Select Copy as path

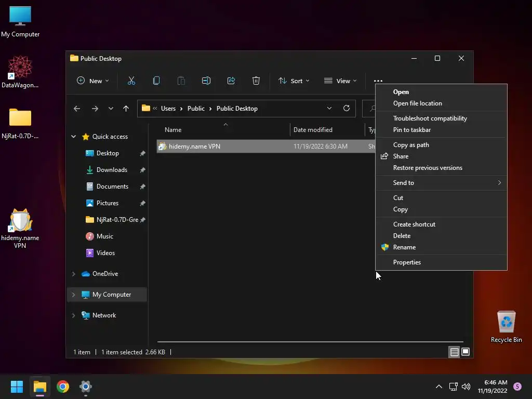pos(441,145)
